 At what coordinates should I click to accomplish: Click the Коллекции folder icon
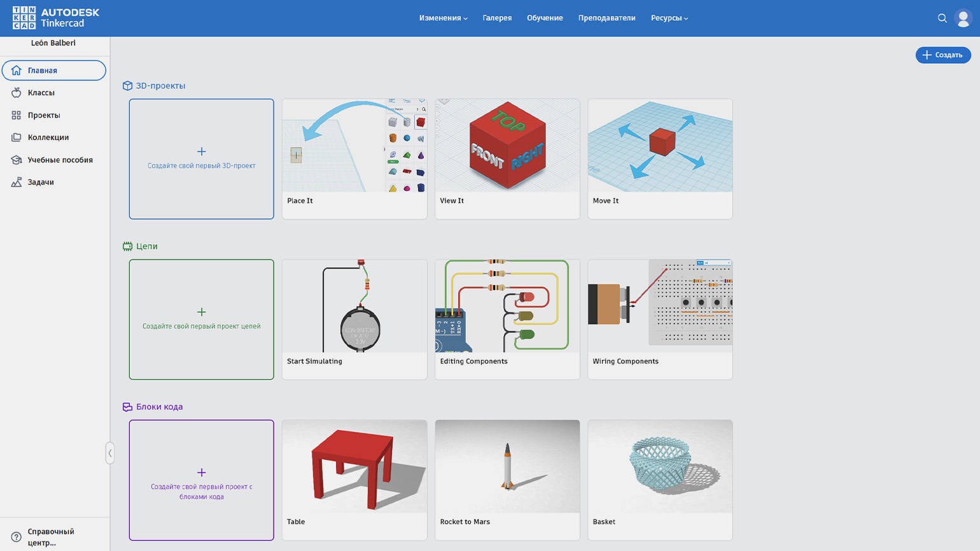pos(17,137)
